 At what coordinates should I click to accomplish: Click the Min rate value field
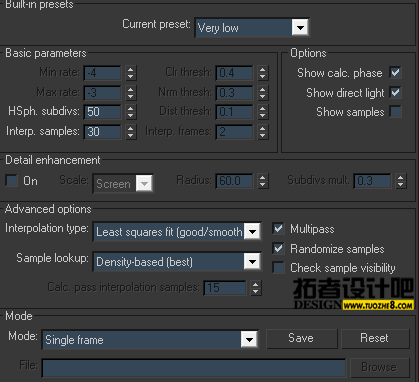coord(102,73)
